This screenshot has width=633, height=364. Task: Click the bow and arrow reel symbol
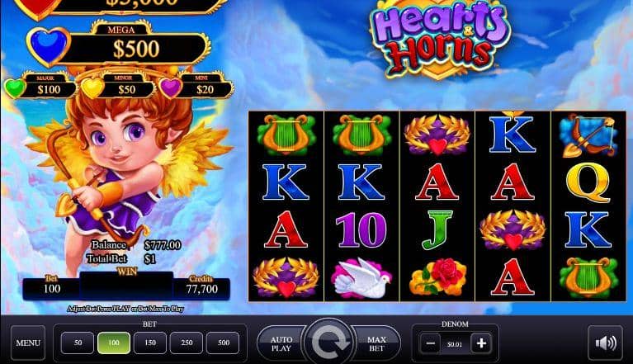coord(588,135)
